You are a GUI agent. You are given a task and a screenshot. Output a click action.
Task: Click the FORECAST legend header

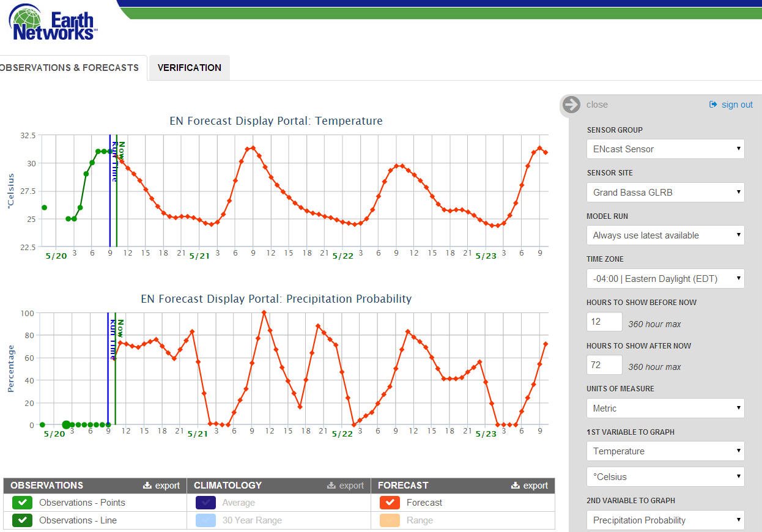tap(403, 486)
